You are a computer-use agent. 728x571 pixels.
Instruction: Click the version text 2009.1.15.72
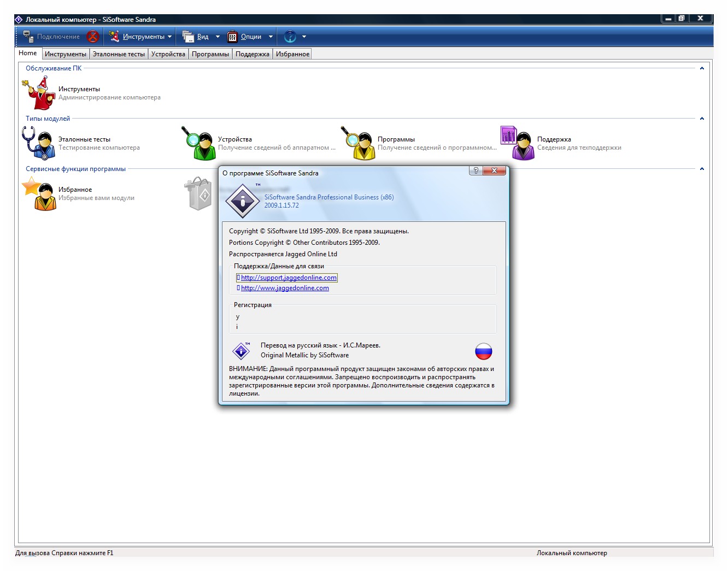(x=281, y=205)
